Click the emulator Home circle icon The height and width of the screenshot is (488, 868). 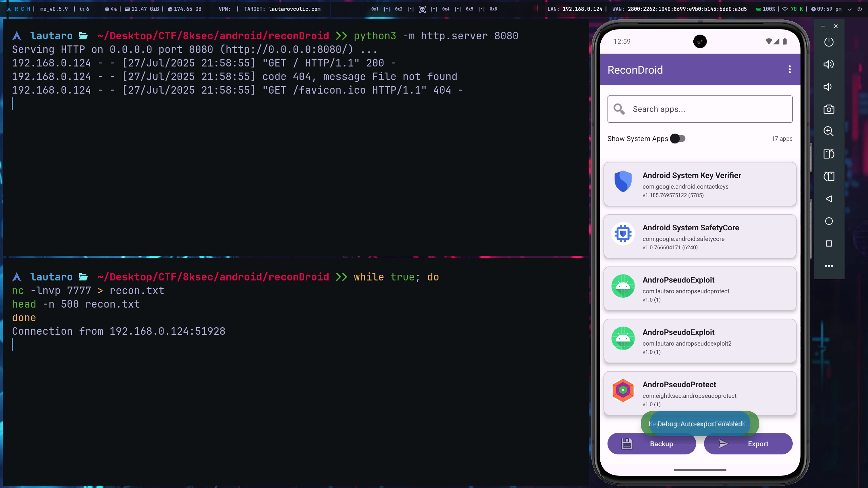click(829, 221)
